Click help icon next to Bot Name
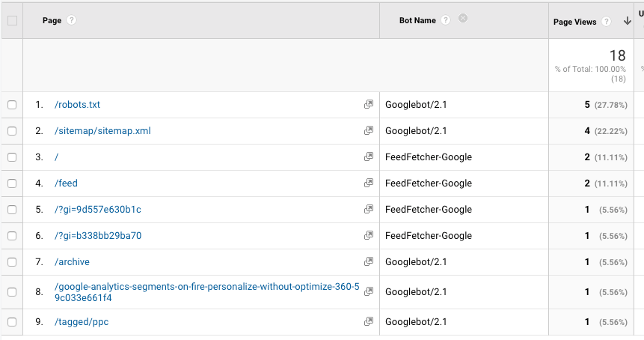Screen dimensions: 644x340 (446, 21)
